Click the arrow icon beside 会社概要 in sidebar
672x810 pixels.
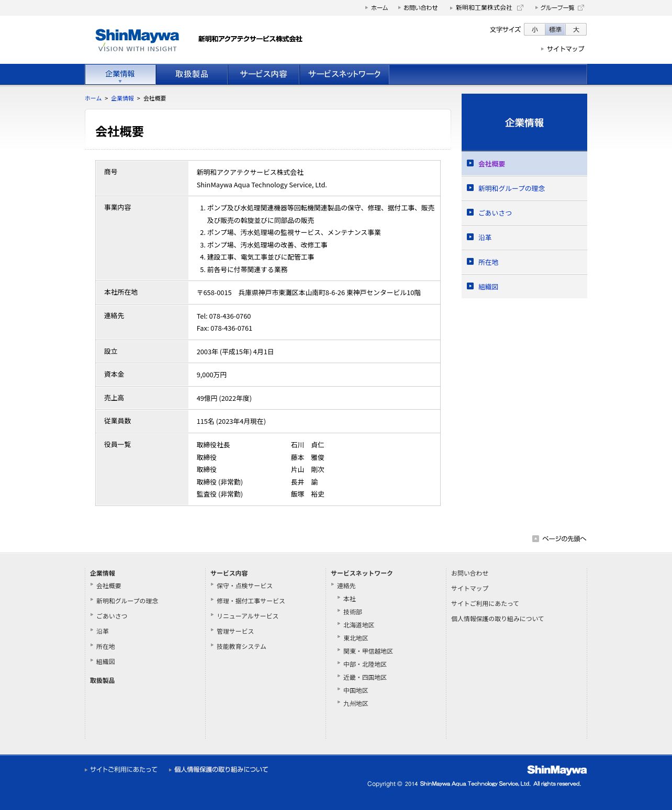pos(470,163)
